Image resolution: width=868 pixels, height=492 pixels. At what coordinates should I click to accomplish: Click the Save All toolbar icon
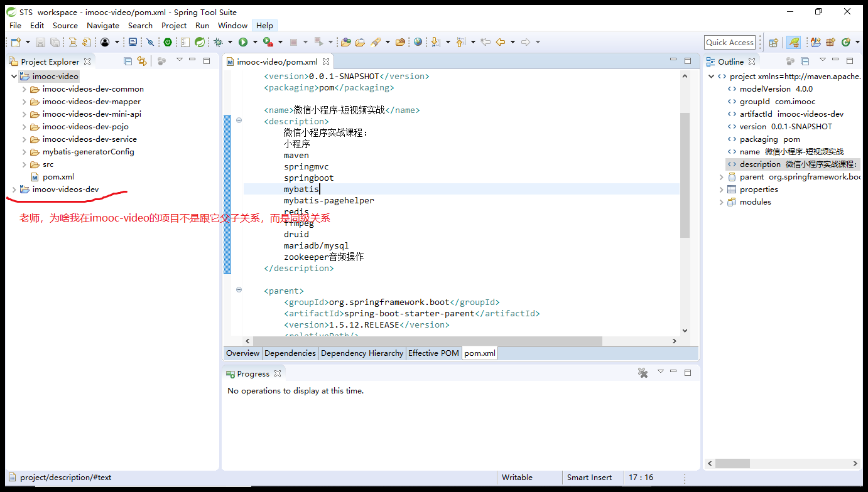click(x=55, y=42)
